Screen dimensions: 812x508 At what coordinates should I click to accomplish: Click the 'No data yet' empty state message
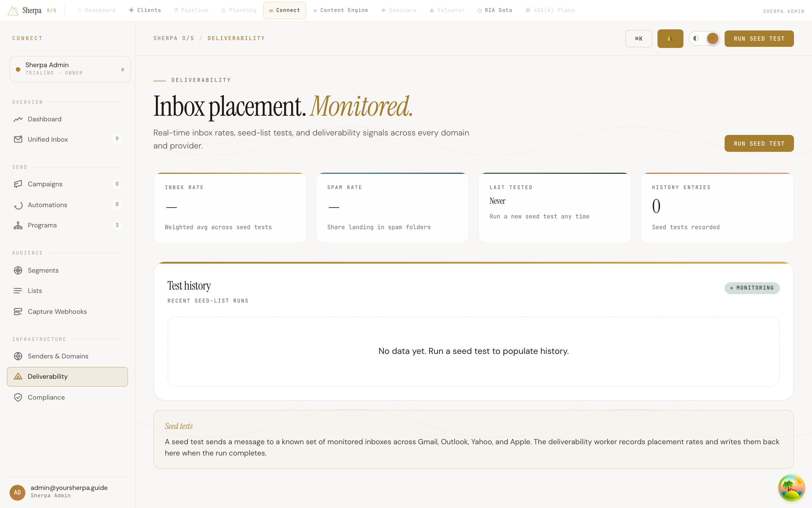pyautogui.click(x=473, y=351)
